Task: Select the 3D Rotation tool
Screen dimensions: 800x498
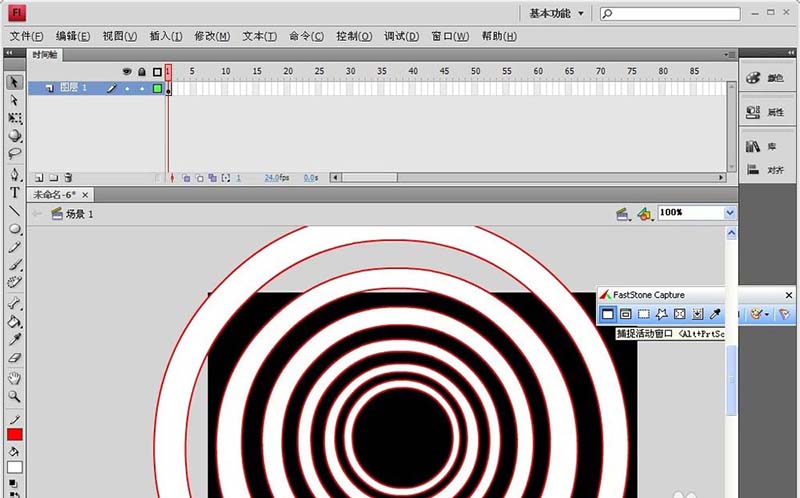Action: click(14, 136)
